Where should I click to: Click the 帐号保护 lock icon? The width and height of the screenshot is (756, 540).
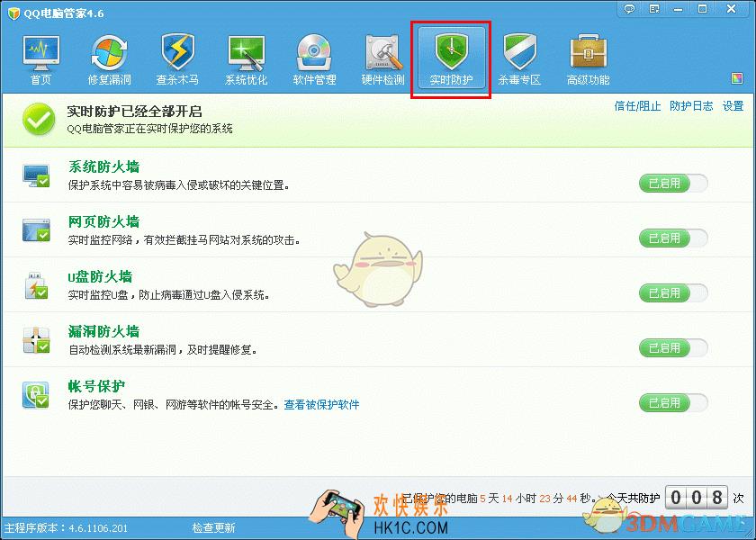pos(36,395)
